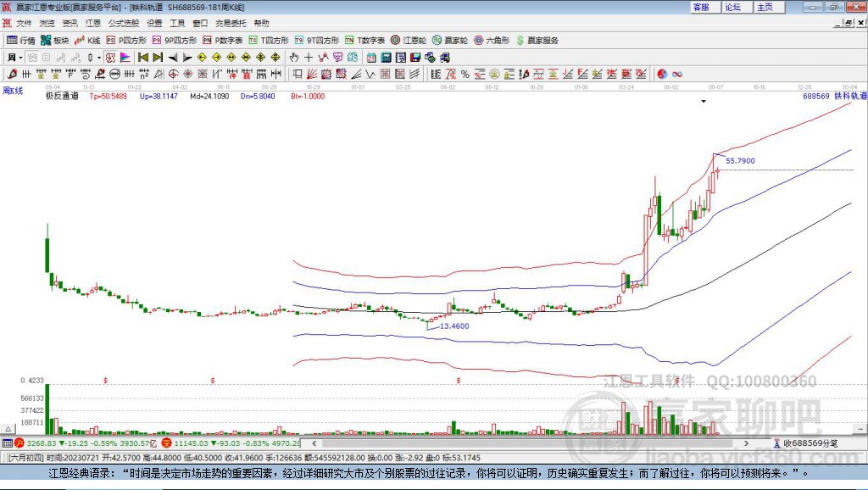Expand the candlestick type dropdown arrow
Image resolution: width=868 pixels, height=490 pixels.
[99, 58]
